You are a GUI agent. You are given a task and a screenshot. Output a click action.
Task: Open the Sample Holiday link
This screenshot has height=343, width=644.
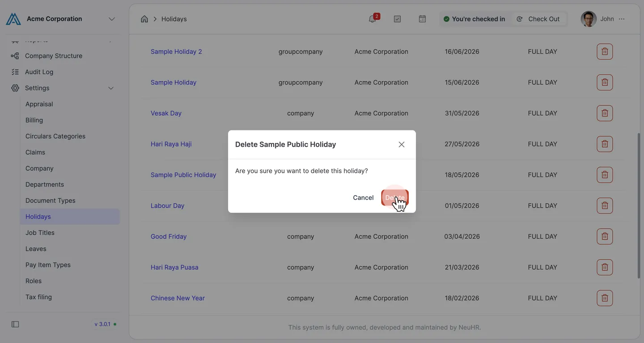point(174,82)
